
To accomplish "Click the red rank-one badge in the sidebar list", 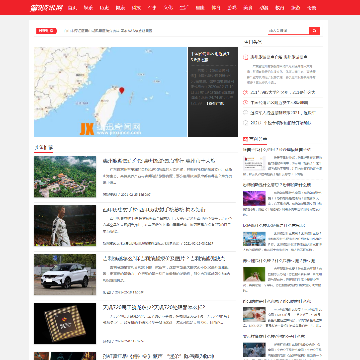I will [x=246, y=57].
